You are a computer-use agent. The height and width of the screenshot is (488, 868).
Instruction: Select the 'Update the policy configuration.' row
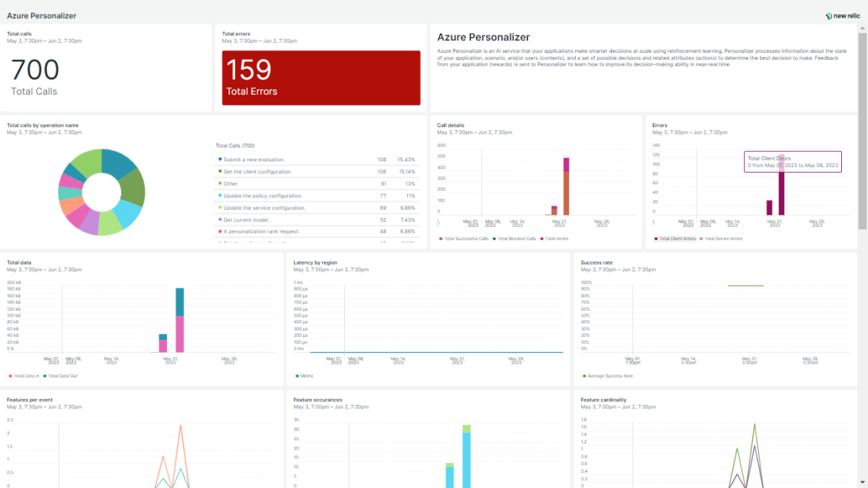pos(317,196)
